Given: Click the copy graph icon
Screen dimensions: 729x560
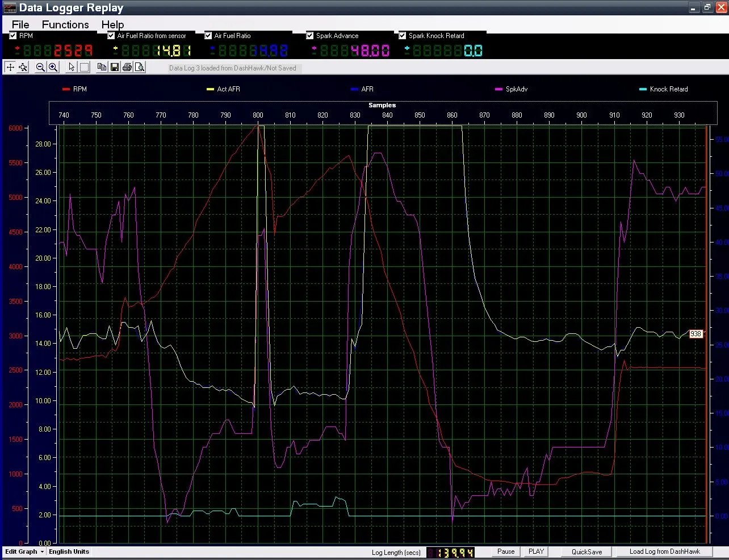Looking at the screenshot, I should click(102, 67).
